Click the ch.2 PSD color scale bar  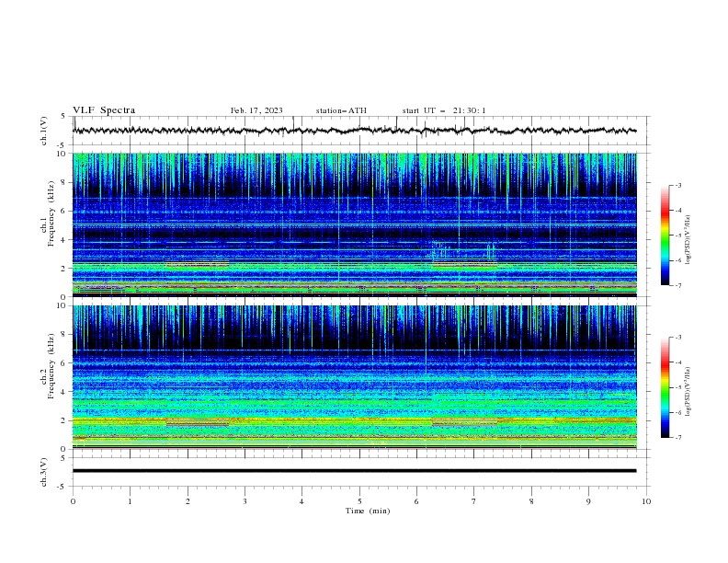[x=665, y=387]
